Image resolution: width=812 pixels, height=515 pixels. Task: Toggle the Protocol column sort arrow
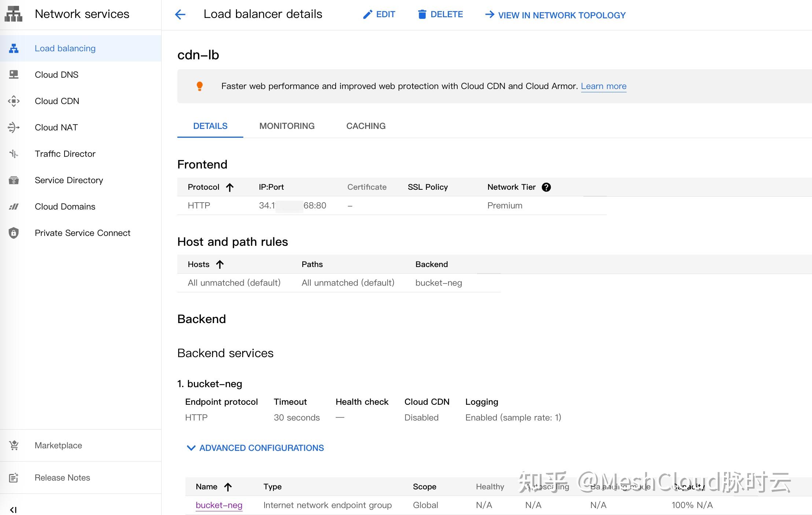click(230, 187)
